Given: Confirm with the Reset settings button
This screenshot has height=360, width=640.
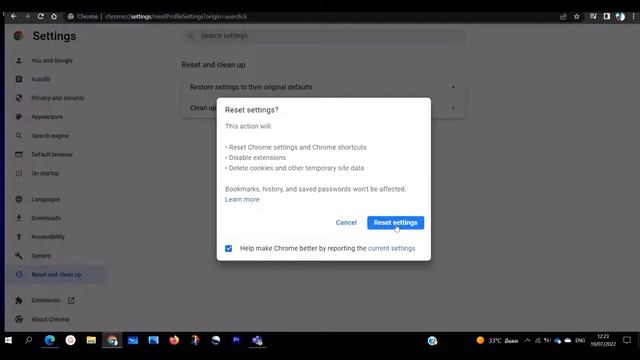Looking at the screenshot, I should tap(395, 222).
